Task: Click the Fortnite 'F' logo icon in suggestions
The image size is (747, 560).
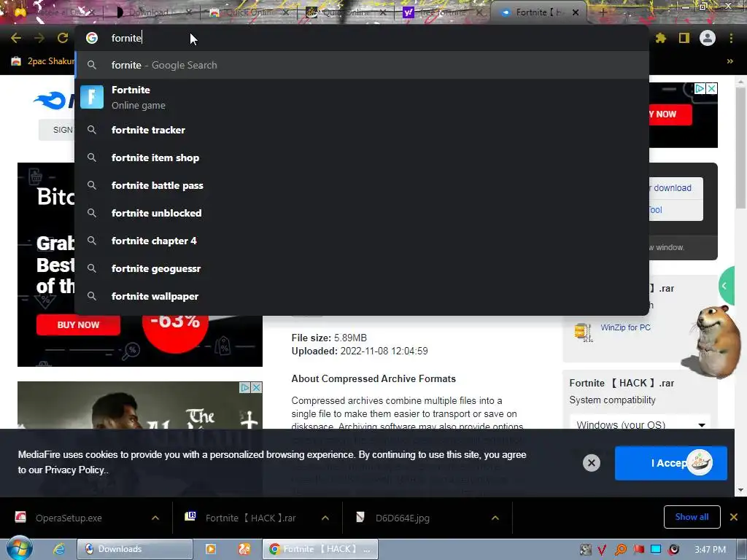Action: tap(92, 97)
